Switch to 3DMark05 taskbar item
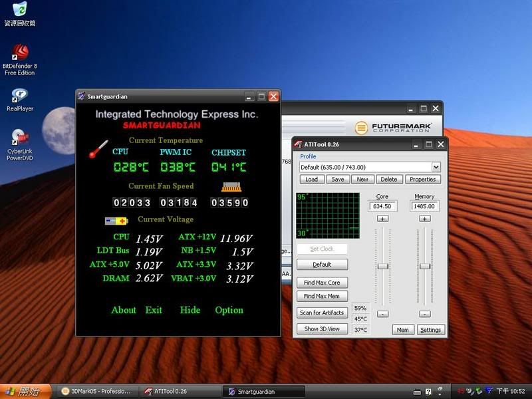 pyautogui.click(x=96, y=391)
